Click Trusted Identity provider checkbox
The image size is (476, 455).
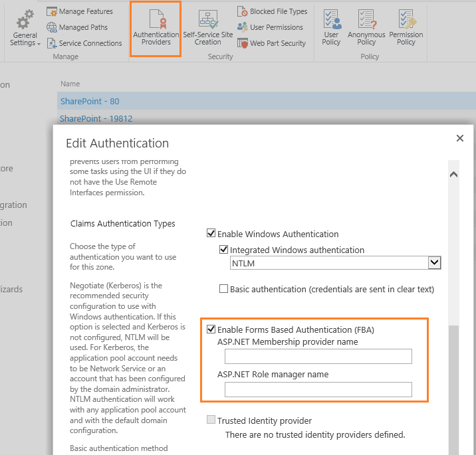coord(211,420)
